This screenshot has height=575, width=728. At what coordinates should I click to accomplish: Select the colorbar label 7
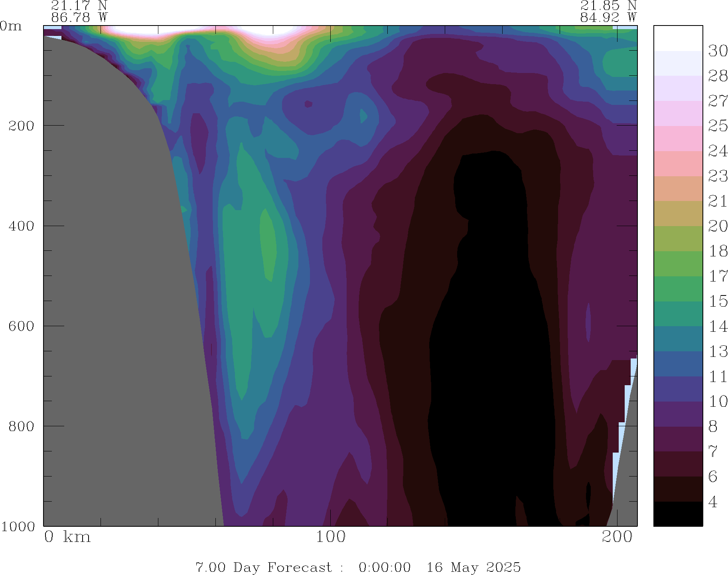tap(713, 451)
